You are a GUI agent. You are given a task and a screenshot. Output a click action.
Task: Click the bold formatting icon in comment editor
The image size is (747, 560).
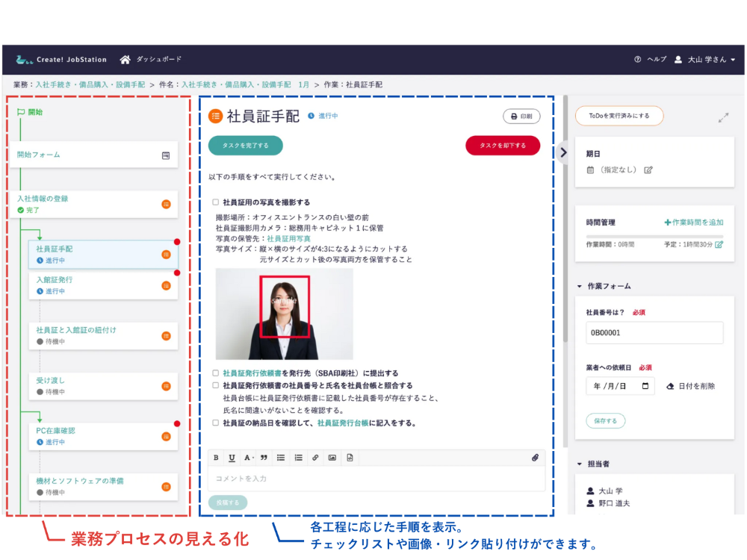pyautogui.click(x=216, y=458)
